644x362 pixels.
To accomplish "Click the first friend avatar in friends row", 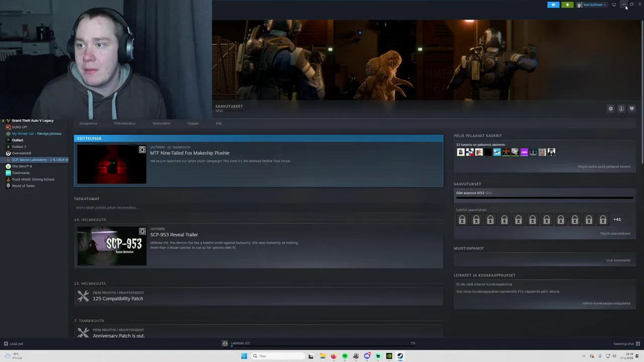I will pyautogui.click(x=460, y=152).
